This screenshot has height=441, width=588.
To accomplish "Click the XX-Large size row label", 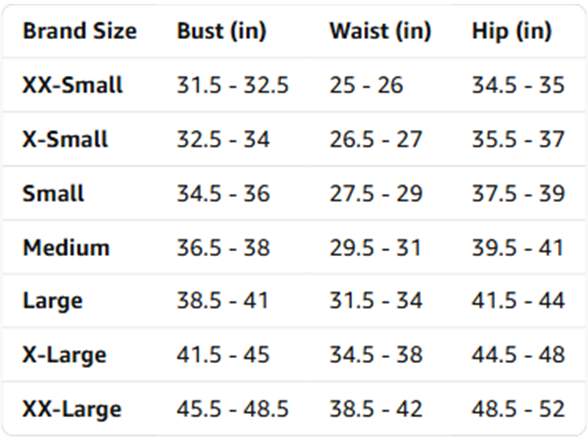I will [72, 410].
